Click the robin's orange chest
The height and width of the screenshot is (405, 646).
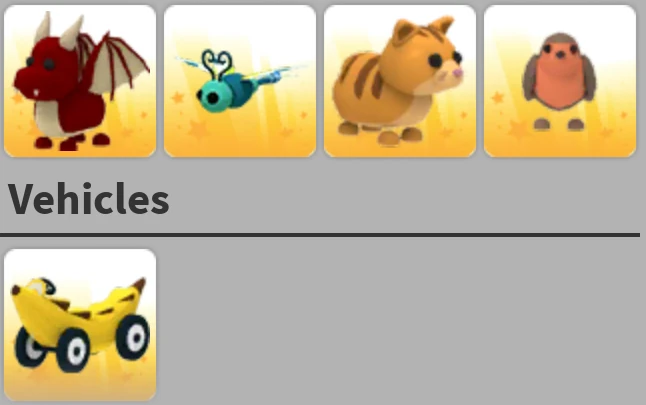click(559, 84)
